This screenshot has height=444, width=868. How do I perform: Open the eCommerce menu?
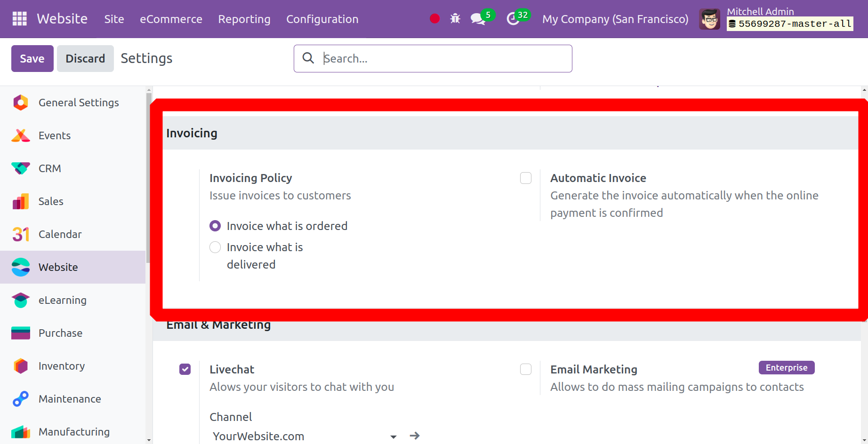click(171, 19)
